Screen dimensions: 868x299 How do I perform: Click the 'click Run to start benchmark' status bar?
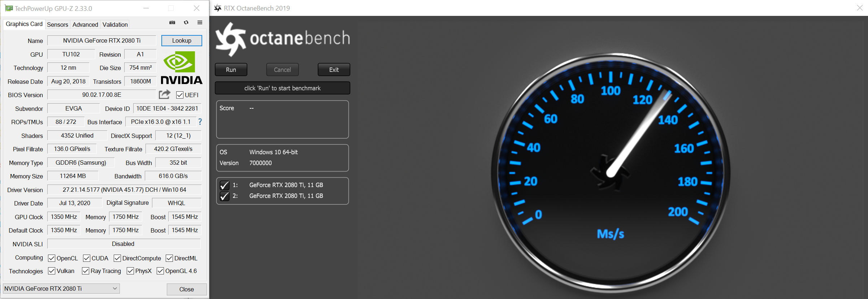[x=282, y=88]
